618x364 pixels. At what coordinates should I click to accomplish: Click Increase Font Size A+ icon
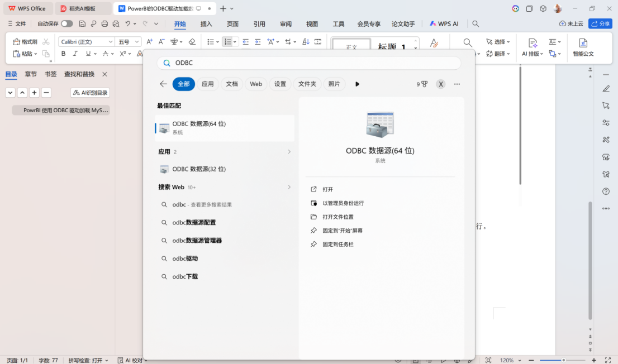[x=149, y=42]
